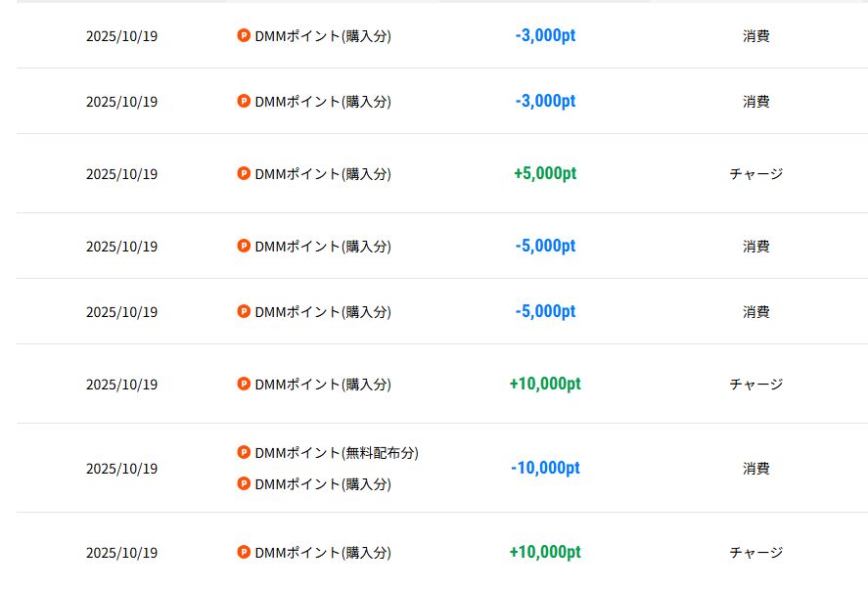Viewport: 868px width, 590px height.
Task: Click the coin icon in the second -3,000pt row
Action: [244, 101]
